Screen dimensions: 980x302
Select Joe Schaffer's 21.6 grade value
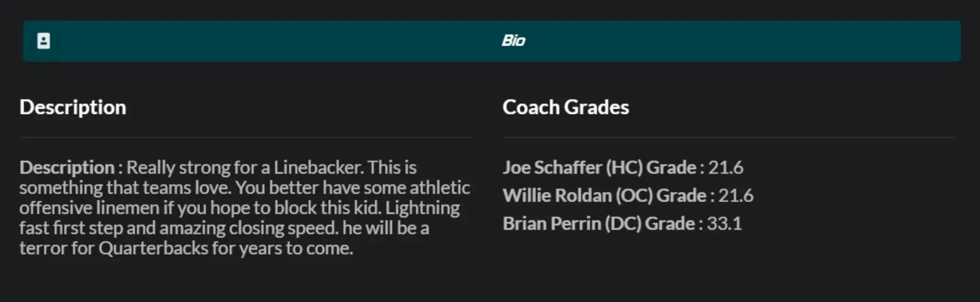[726, 168]
